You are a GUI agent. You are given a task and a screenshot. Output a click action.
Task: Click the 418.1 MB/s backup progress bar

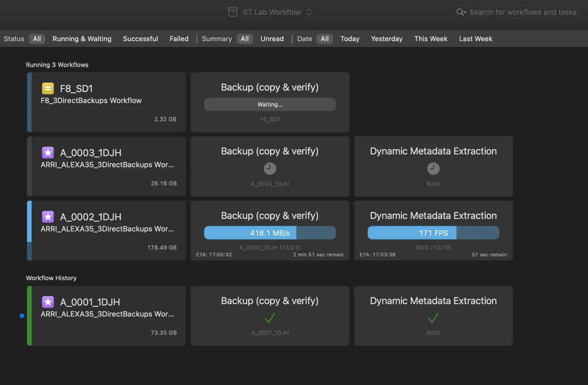(270, 233)
